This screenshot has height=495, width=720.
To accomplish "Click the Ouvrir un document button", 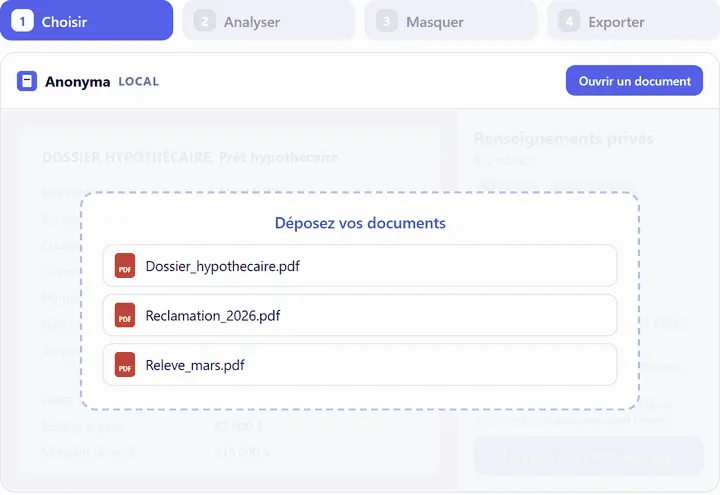I will pos(634,81).
